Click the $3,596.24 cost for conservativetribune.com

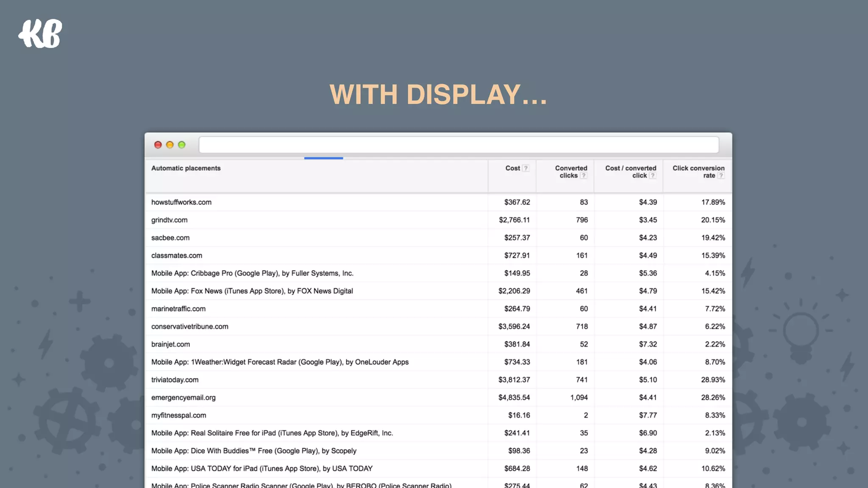tap(514, 327)
